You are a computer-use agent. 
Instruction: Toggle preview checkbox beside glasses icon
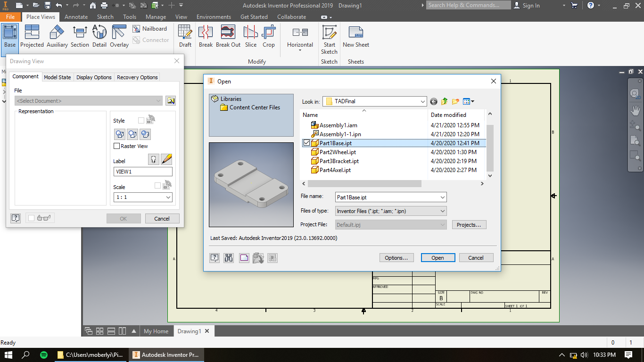click(x=31, y=218)
